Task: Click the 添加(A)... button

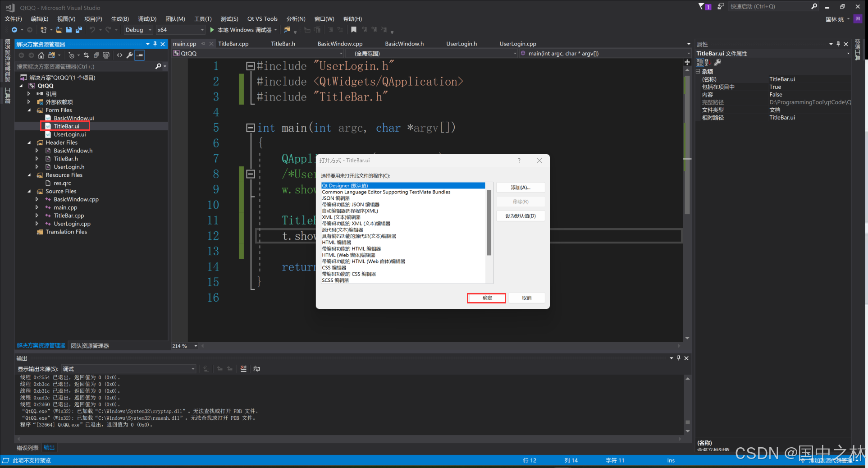Action: pyautogui.click(x=521, y=188)
